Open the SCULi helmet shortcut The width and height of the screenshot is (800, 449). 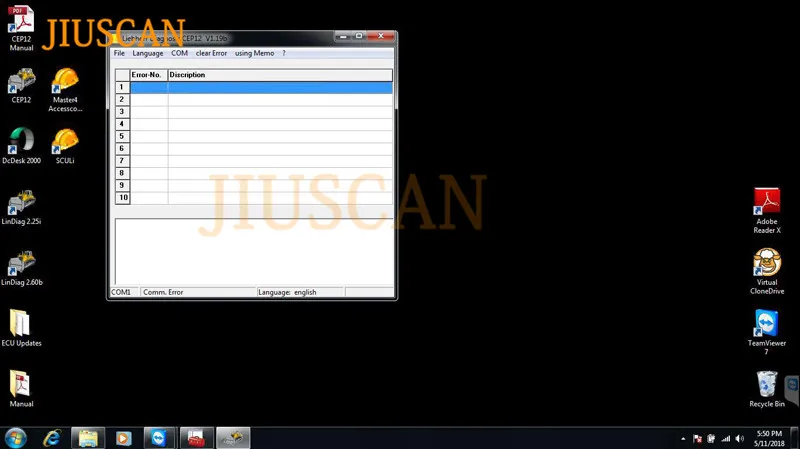65,146
